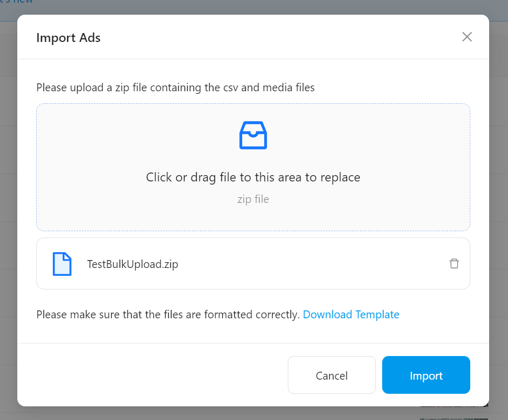Click the "Click or drag file" upload text
508x420 pixels.
click(253, 177)
